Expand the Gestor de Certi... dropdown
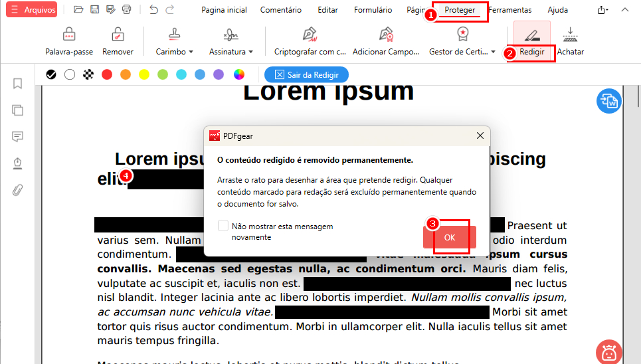 (493, 52)
